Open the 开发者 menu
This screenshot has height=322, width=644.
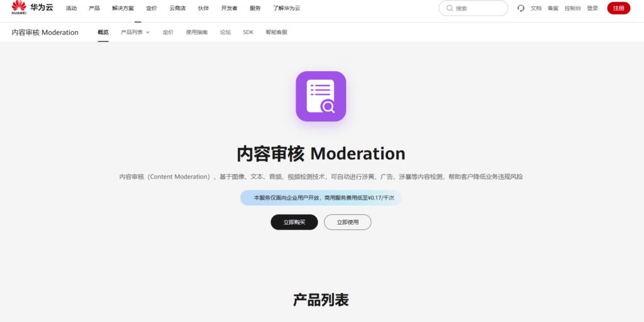pyautogui.click(x=229, y=8)
